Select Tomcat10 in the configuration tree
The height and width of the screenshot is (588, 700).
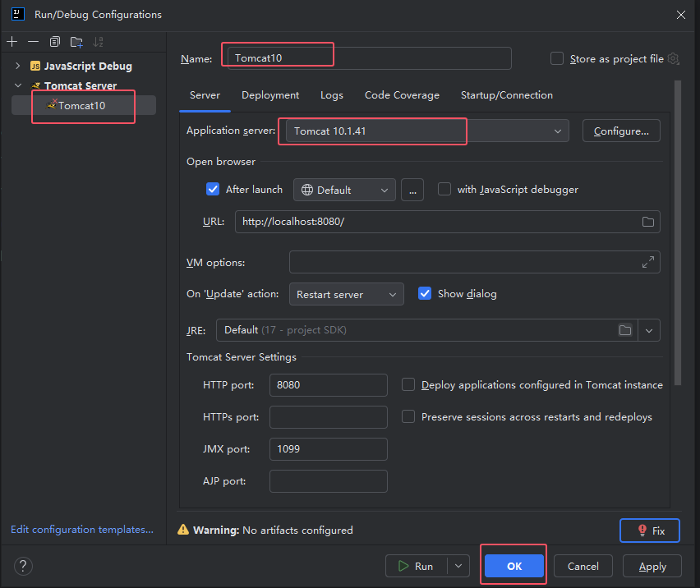click(84, 105)
